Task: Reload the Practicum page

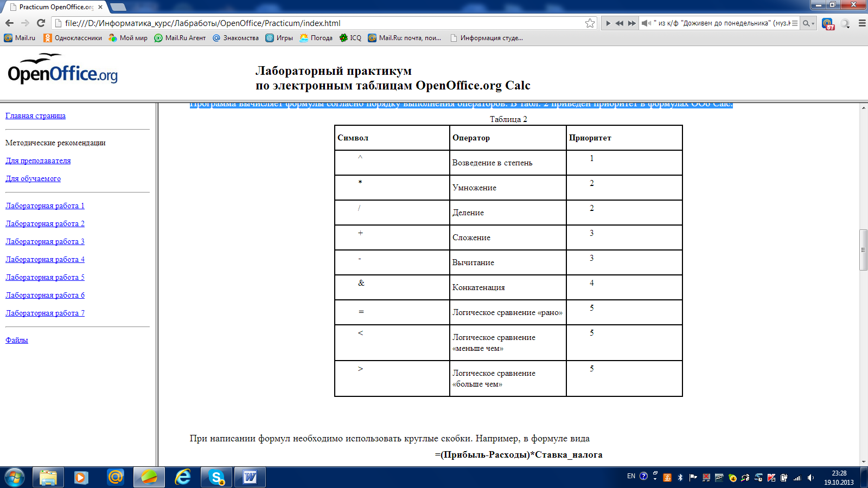Action: tap(41, 23)
